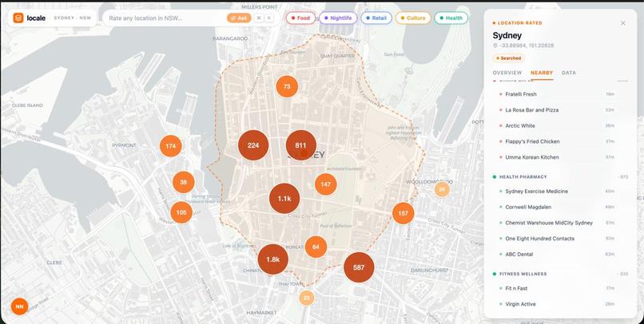Toggle the Retail category filter
This screenshot has height=324, width=644.
(376, 18)
